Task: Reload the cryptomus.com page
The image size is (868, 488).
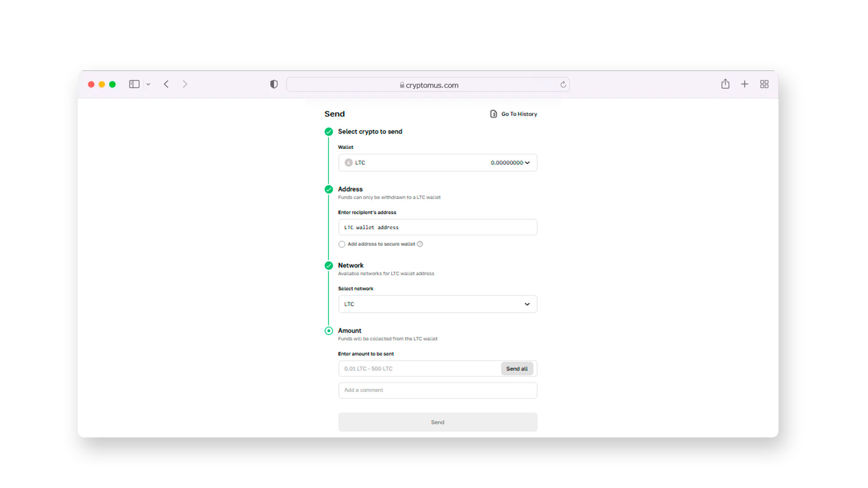Action: pyautogui.click(x=563, y=84)
